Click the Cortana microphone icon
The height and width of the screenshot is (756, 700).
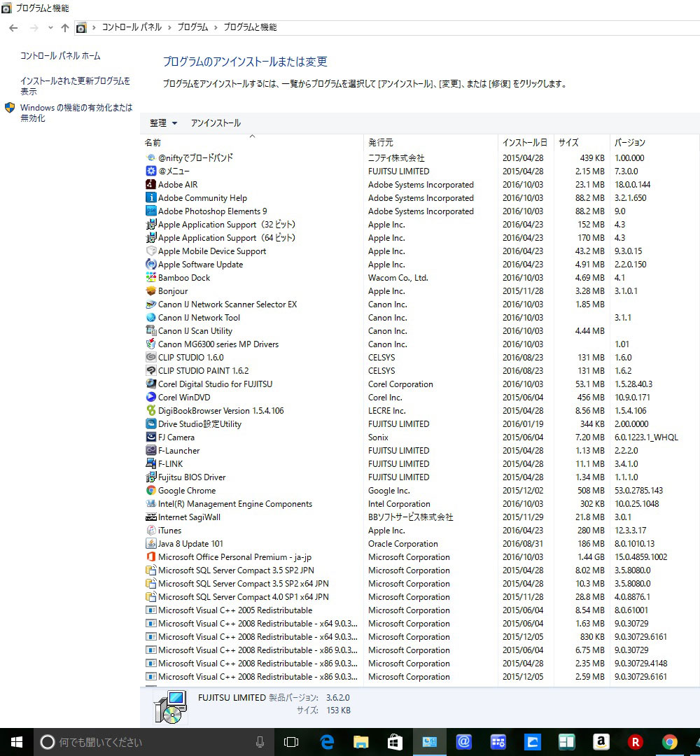(260, 741)
